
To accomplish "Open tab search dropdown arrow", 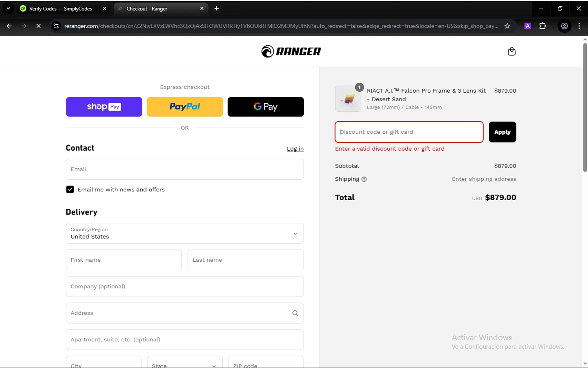I will point(8,9).
